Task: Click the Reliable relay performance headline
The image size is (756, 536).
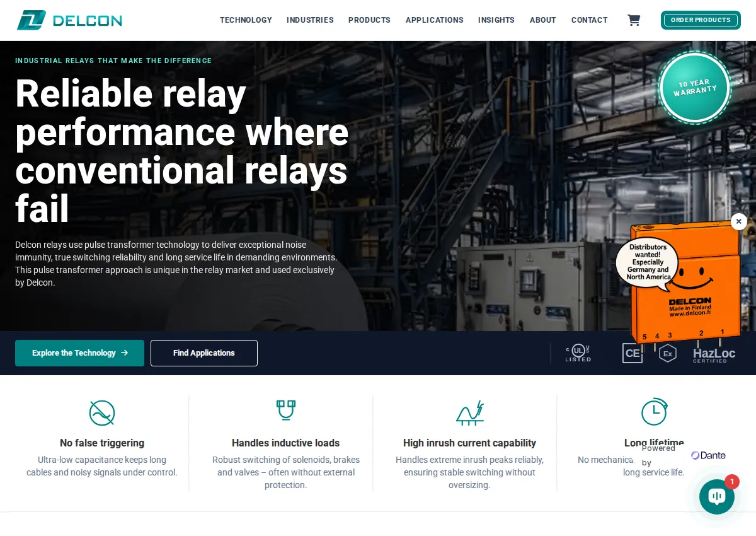Action: [x=182, y=151]
